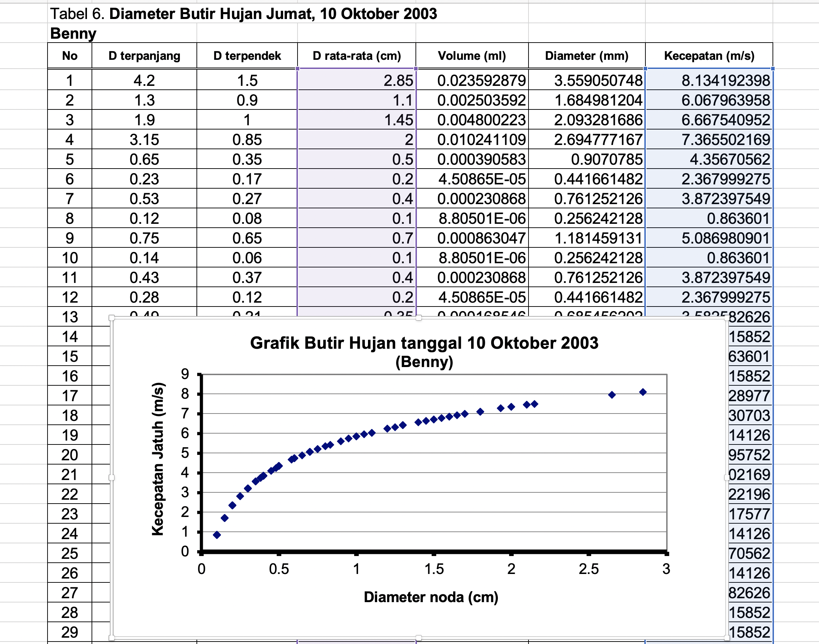The image size is (819, 644).
Task: Click the chart's top-left resize handle
Action: pos(112,318)
